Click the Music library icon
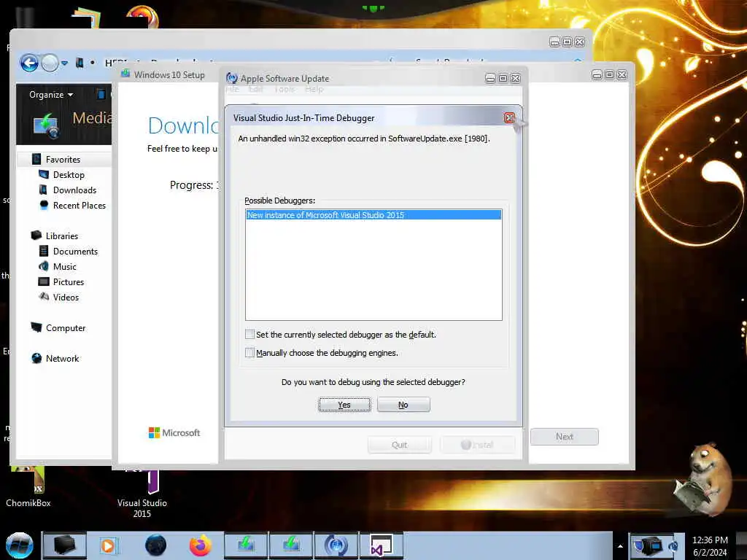 [x=43, y=266]
